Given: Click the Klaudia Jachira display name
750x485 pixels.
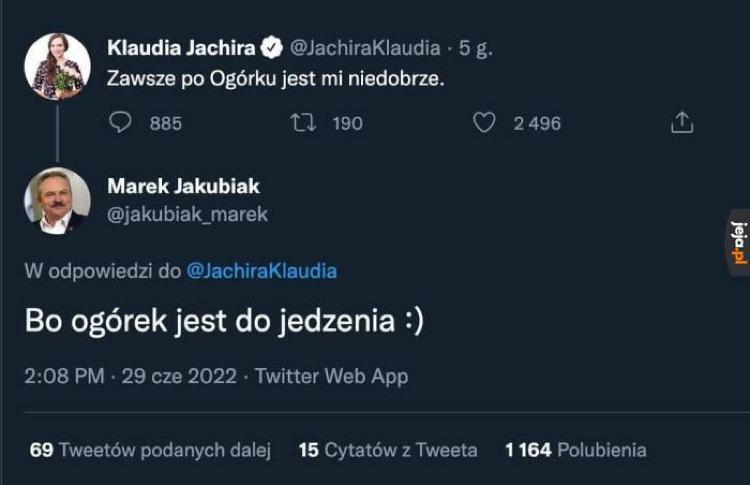Looking at the screenshot, I should click(x=180, y=47).
